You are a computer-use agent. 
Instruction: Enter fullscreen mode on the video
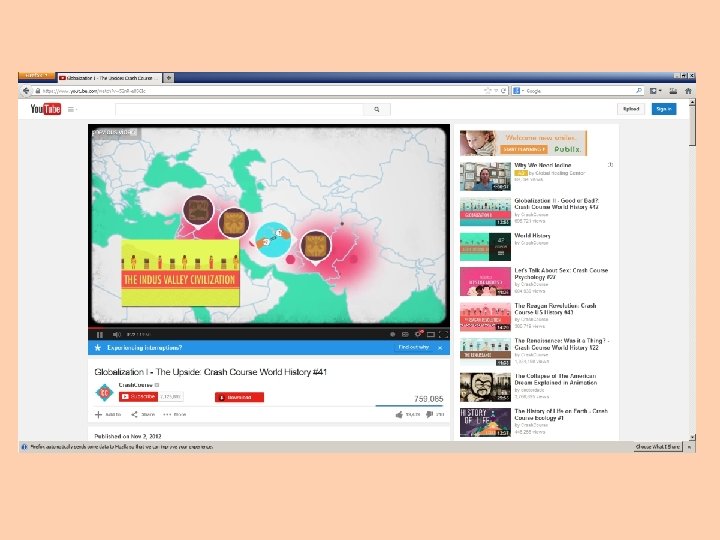(x=443, y=334)
